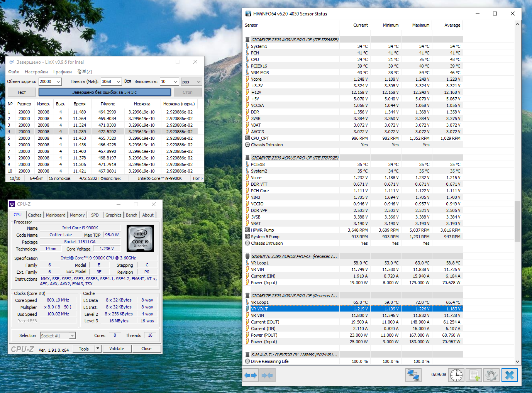The width and height of the screenshot is (532, 393).
Task: Click HWiNFO scrollbar down arrow
Action: click(518, 362)
